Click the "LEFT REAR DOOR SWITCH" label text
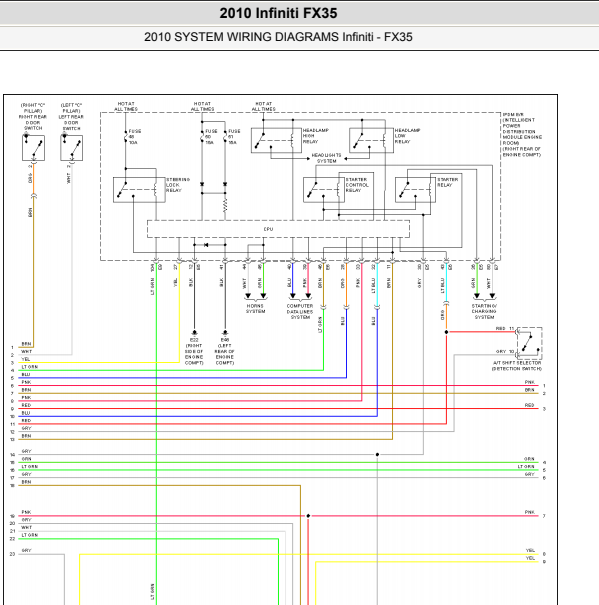The width and height of the screenshot is (599, 605). click(71, 117)
